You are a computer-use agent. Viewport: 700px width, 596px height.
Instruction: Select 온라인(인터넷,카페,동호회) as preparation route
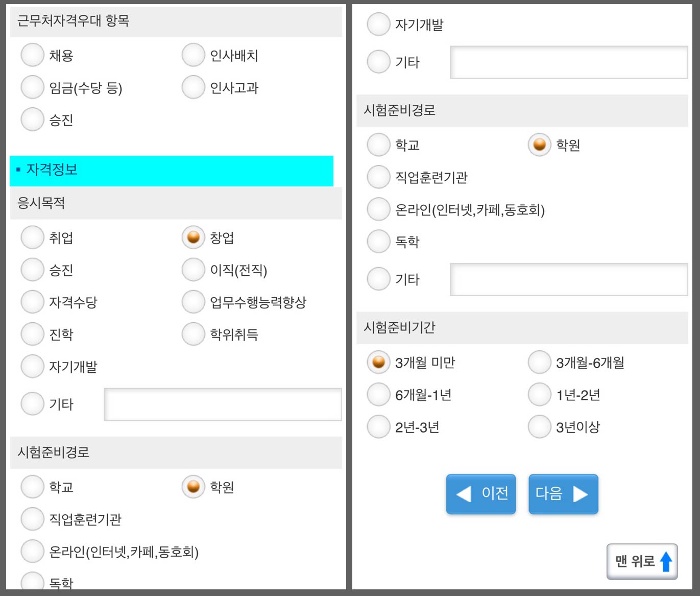pos(378,209)
